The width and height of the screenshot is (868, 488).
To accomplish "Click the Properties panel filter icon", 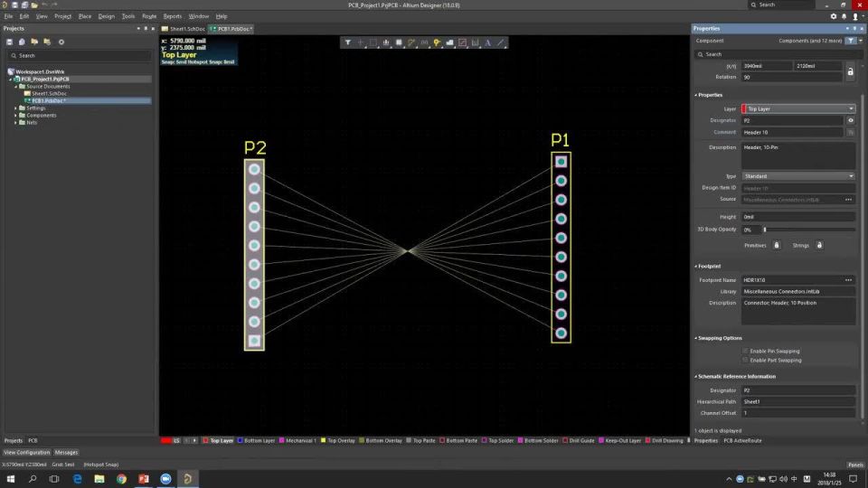I will 851,41.
